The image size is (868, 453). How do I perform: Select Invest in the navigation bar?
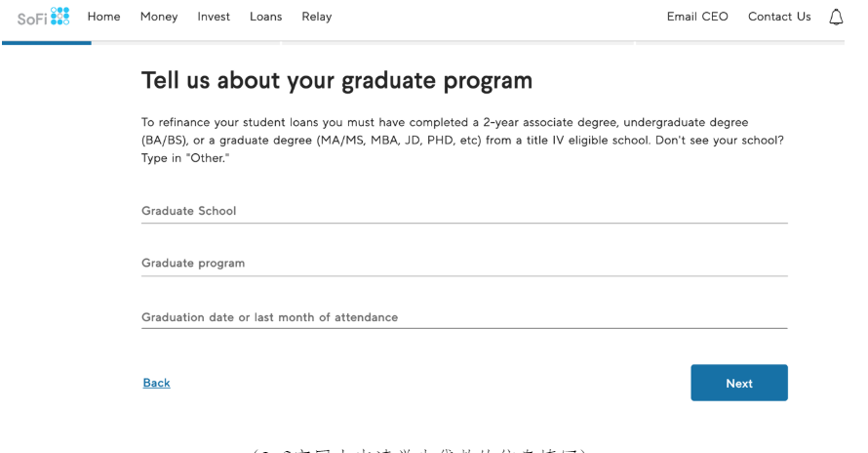(214, 17)
